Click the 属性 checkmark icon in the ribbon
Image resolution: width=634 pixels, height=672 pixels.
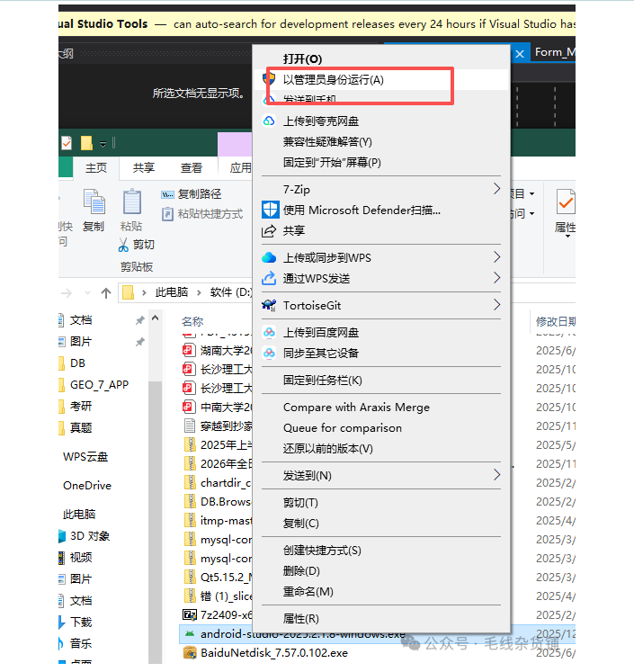(566, 202)
